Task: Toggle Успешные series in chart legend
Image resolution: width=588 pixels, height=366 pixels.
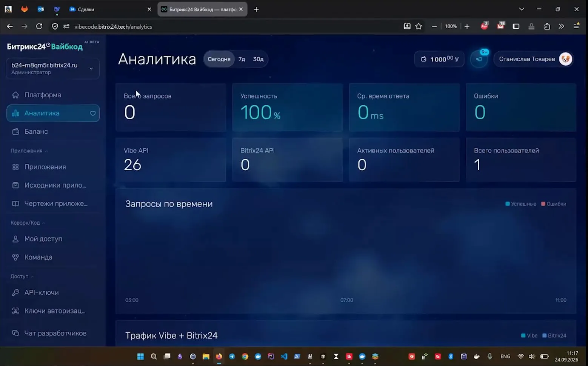Action: click(x=521, y=204)
